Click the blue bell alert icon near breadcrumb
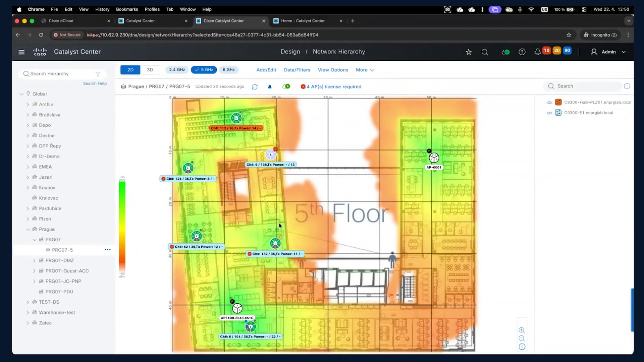The image size is (644, 362). tap(270, 87)
